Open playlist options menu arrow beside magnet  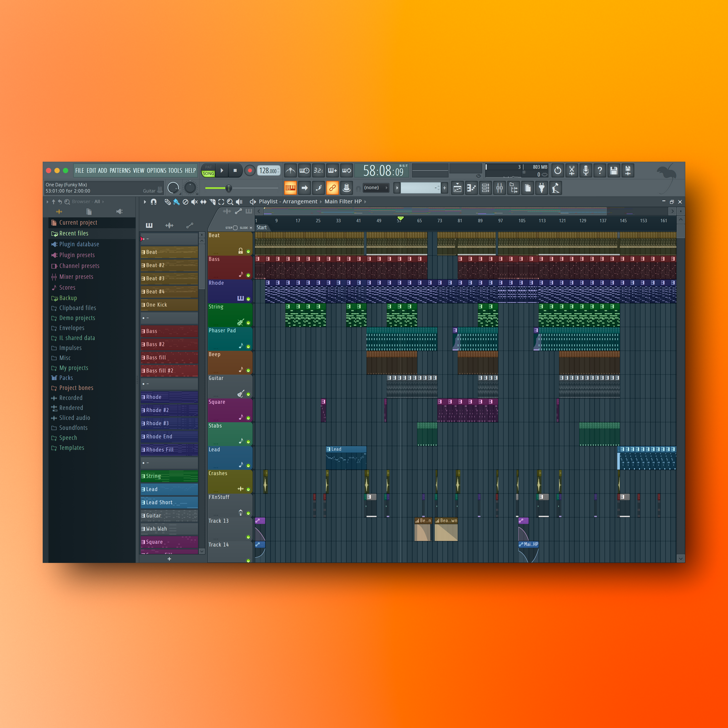(x=145, y=202)
